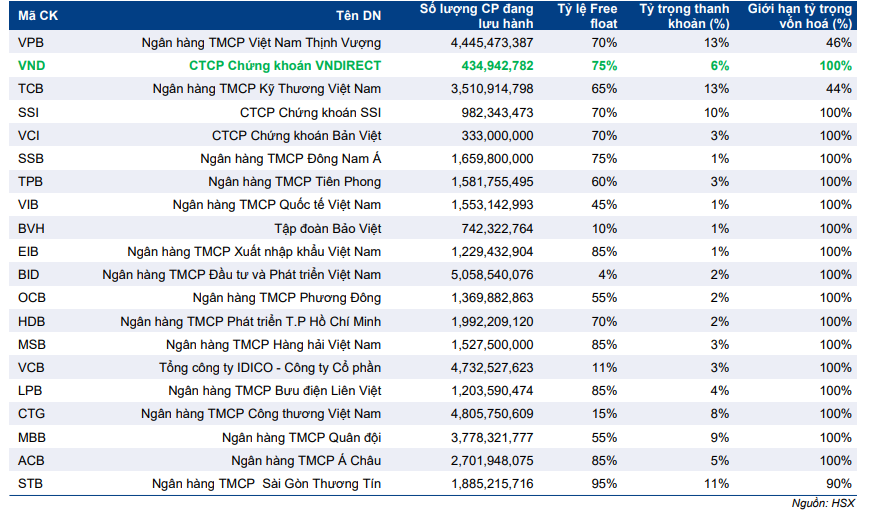Select the VPB ticker cell
Screen dimensions: 879x525
click(31, 43)
